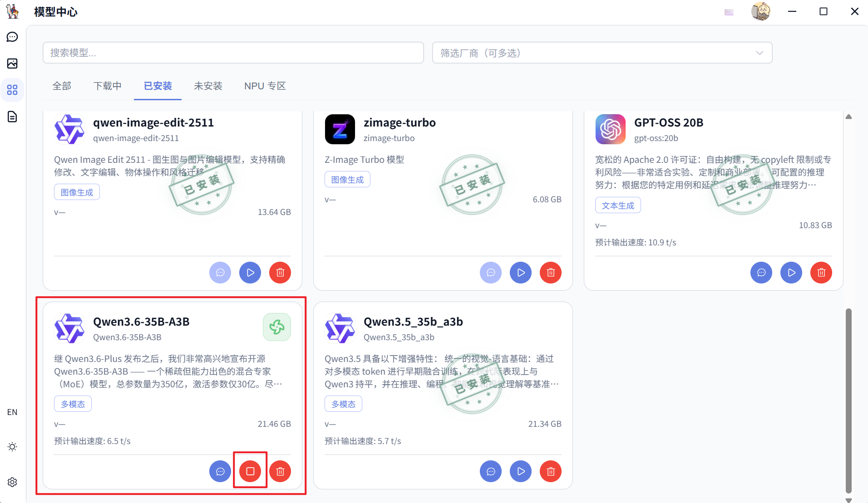Delete the Qwen3.6-35B-A3B model
Image resolution: width=868 pixels, height=503 pixels.
point(280,471)
